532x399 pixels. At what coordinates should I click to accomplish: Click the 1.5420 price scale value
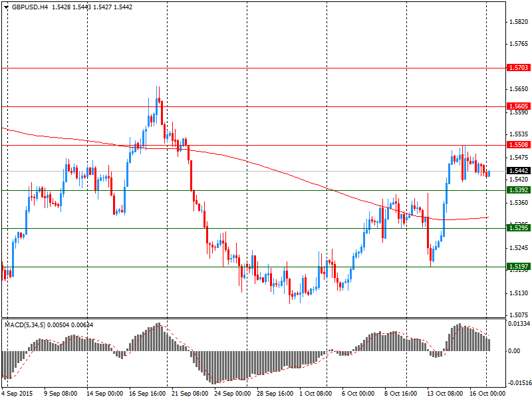click(x=519, y=179)
